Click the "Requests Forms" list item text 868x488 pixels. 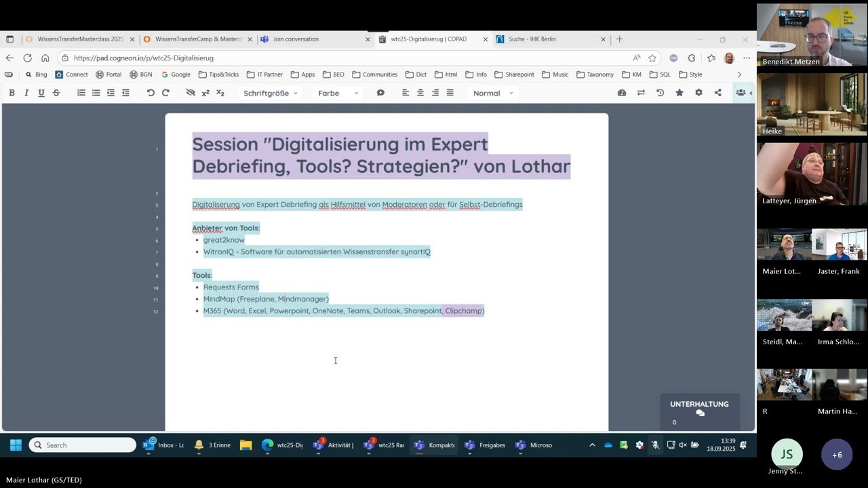231,287
